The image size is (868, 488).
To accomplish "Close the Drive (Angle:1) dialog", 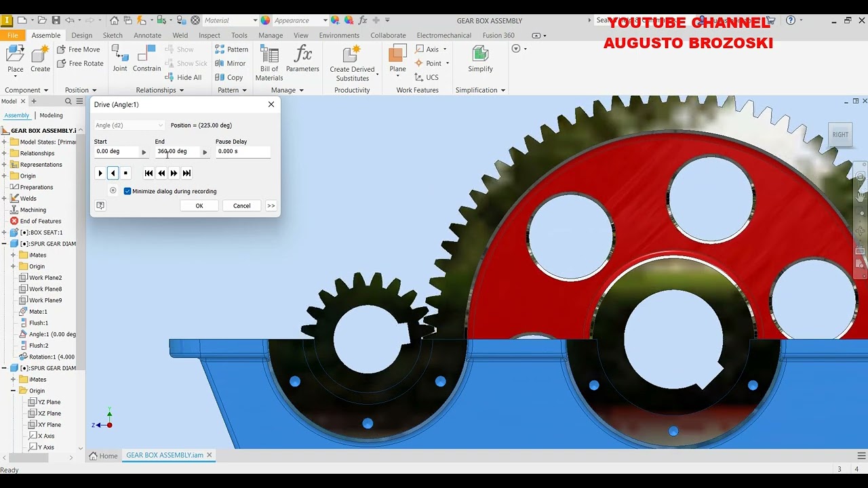I will [x=271, y=104].
